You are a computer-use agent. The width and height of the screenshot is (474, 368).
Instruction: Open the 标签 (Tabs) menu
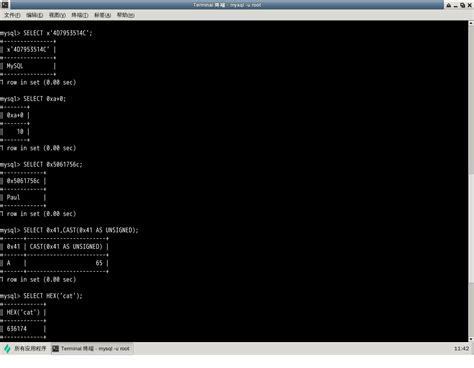[102, 15]
